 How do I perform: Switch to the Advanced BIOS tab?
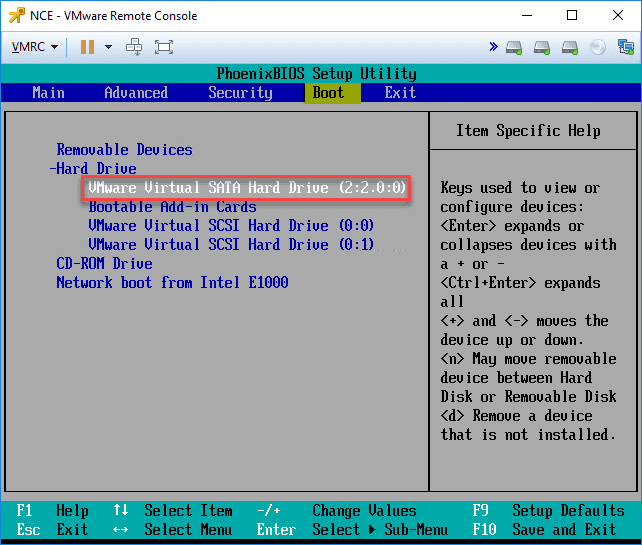(136, 93)
